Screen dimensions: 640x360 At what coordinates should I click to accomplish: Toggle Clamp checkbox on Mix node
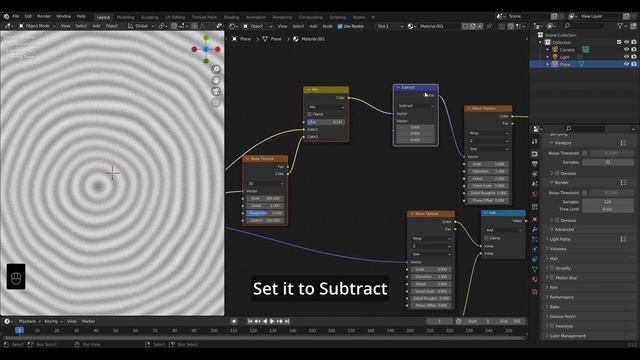[309, 114]
